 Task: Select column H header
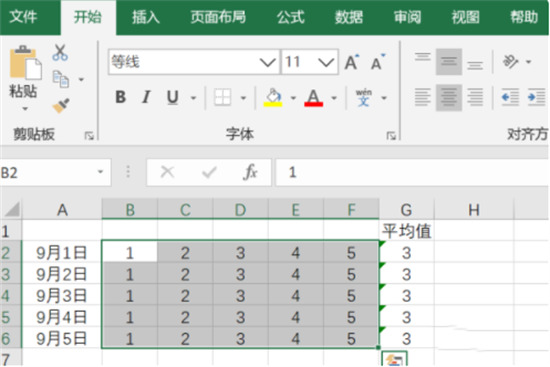[x=474, y=210]
